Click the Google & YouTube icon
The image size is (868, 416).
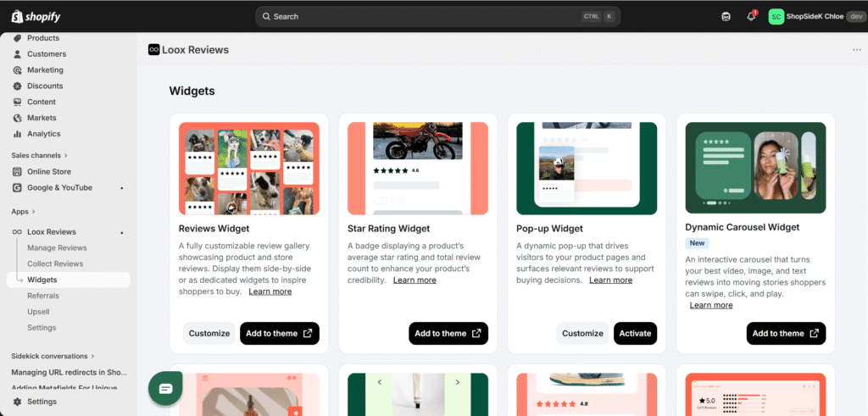(x=17, y=187)
